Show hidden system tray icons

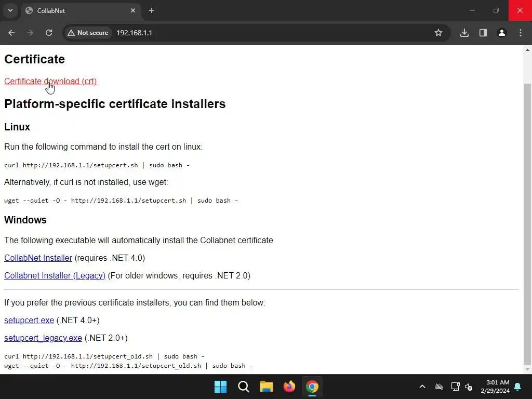422,387
